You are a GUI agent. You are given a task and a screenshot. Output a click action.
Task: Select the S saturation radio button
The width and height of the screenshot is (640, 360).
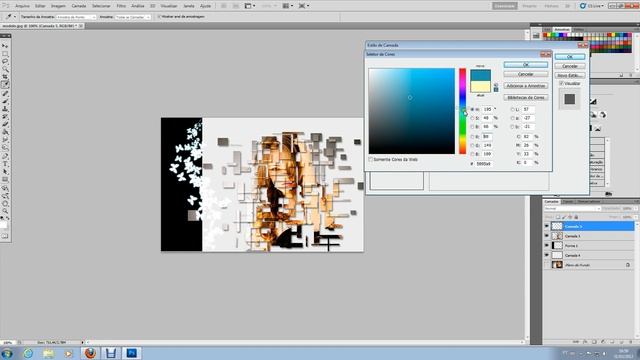tap(473, 118)
